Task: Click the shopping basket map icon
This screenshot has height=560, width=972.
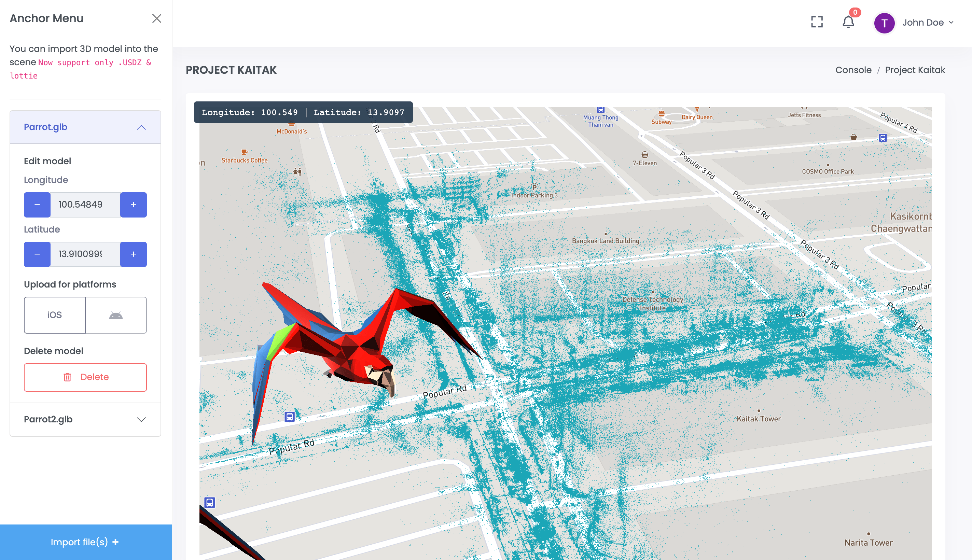Action: point(853,137)
